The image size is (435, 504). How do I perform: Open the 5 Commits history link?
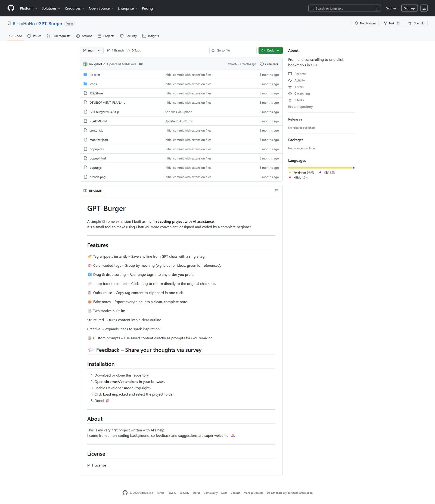[x=269, y=64]
